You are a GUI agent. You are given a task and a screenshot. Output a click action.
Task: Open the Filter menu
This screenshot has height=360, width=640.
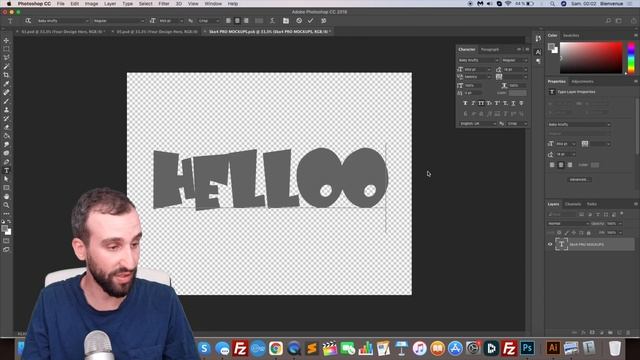click(164, 4)
